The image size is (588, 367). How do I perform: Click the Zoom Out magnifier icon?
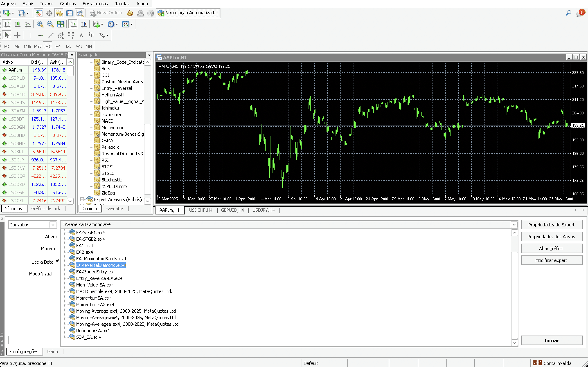coord(50,24)
